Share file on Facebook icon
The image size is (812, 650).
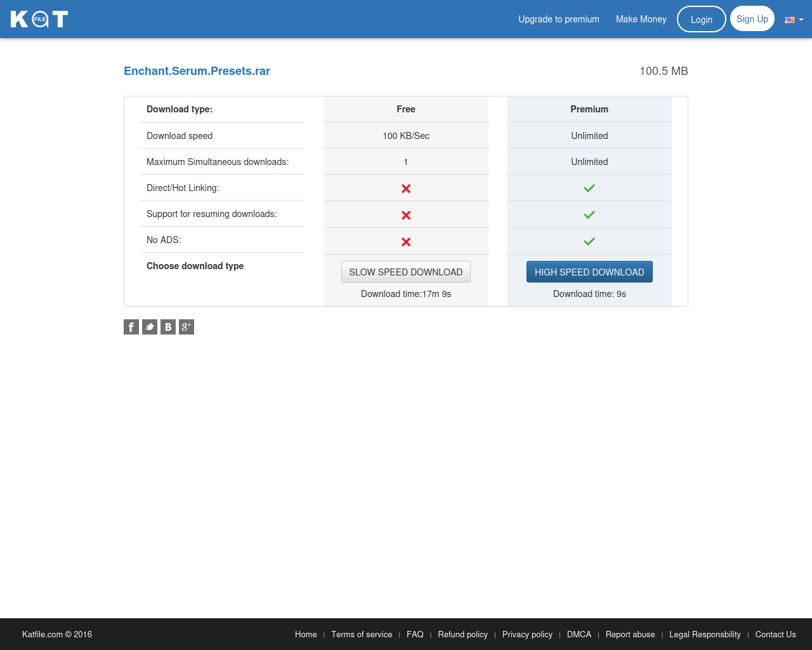coord(131,327)
